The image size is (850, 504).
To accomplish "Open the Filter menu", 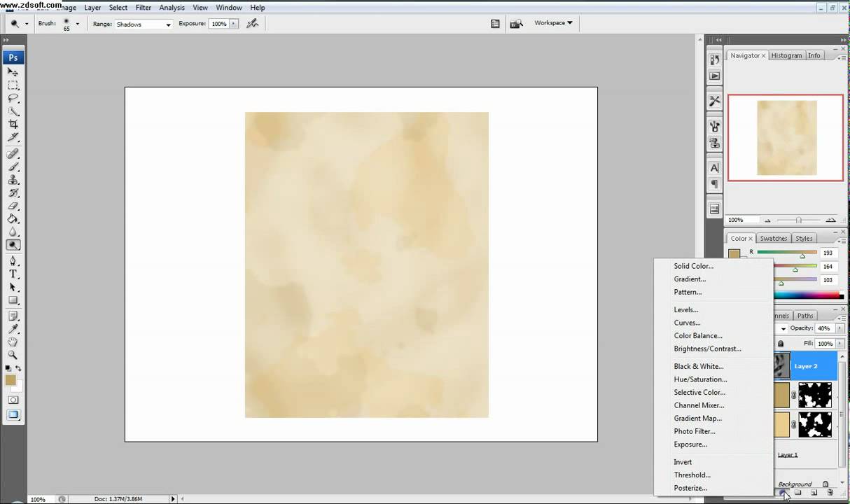I will coord(144,8).
